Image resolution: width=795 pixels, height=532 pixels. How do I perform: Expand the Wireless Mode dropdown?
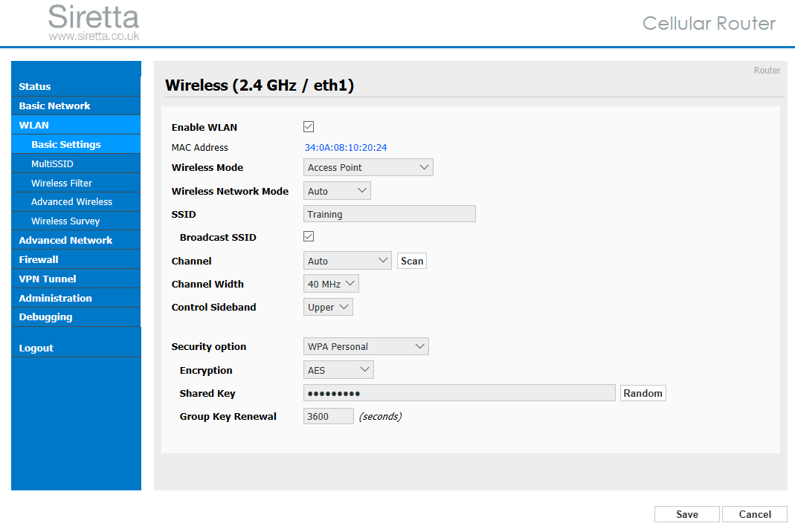[x=368, y=168]
